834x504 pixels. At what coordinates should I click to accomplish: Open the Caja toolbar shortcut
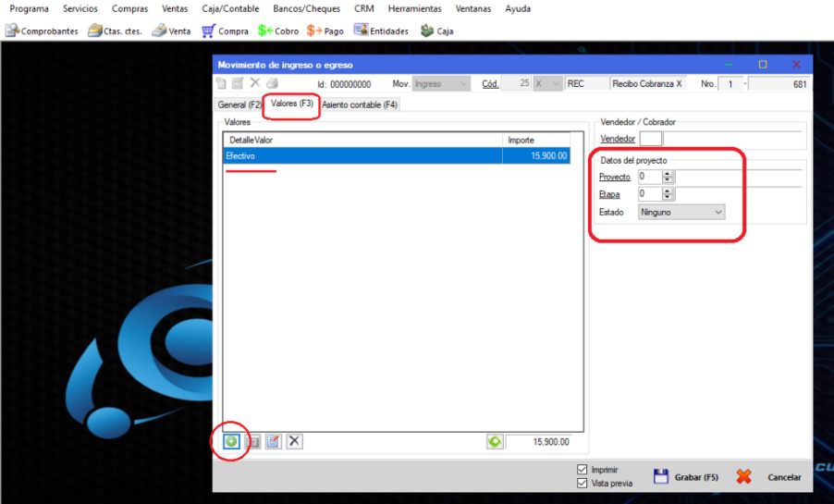436,31
